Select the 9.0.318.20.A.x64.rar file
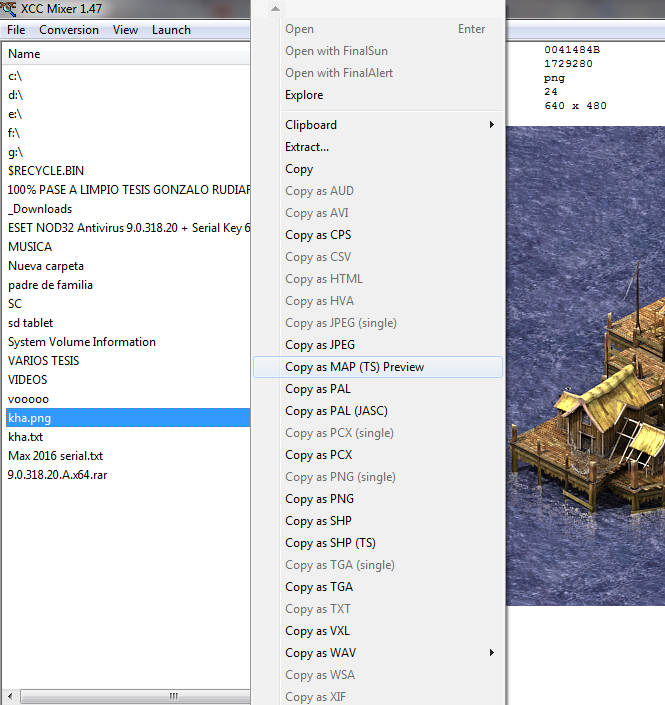 (58, 475)
